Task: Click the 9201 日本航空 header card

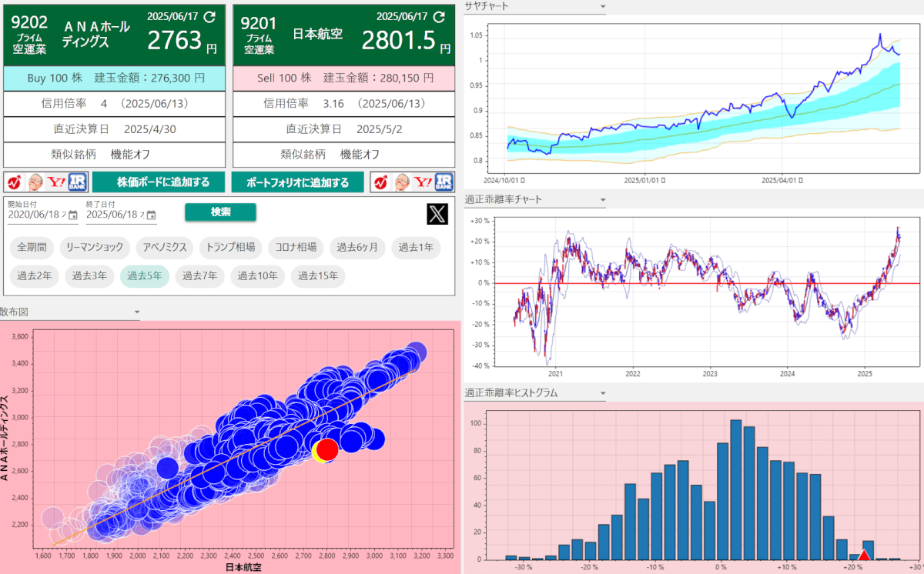Action: [343, 34]
